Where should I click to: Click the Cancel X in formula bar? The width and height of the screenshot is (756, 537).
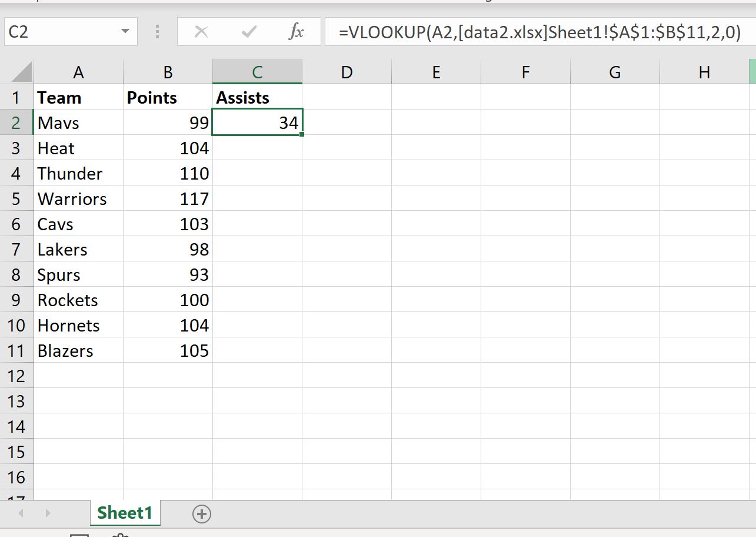[202, 32]
